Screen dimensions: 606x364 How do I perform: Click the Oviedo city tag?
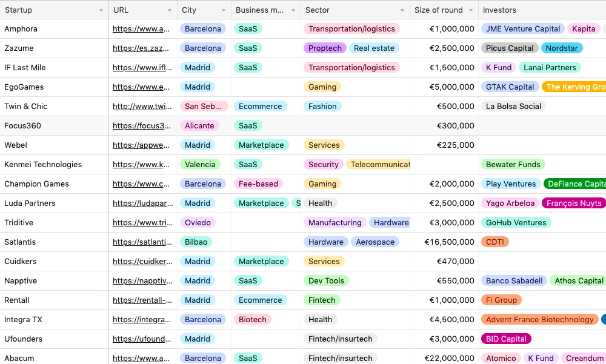(198, 222)
